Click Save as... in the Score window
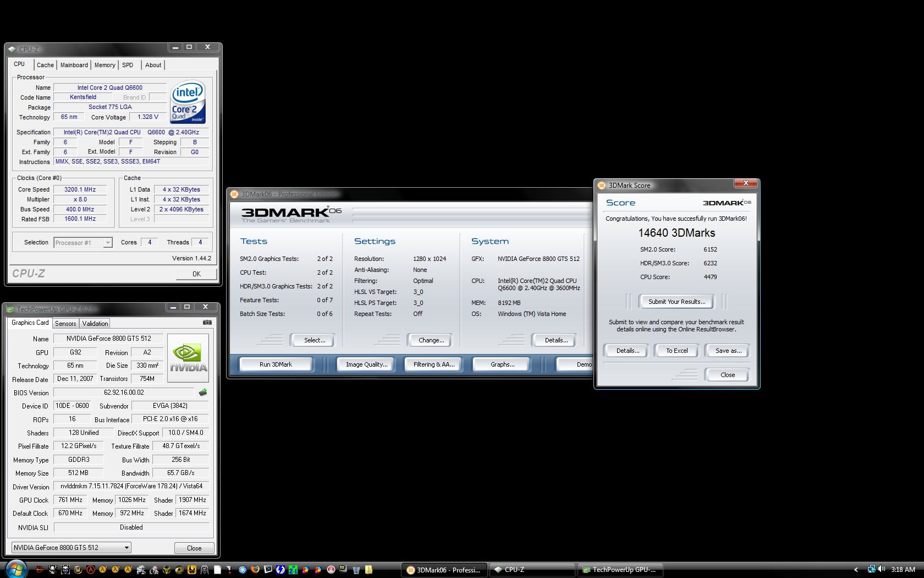Image resolution: width=924 pixels, height=578 pixels. pyautogui.click(x=728, y=351)
